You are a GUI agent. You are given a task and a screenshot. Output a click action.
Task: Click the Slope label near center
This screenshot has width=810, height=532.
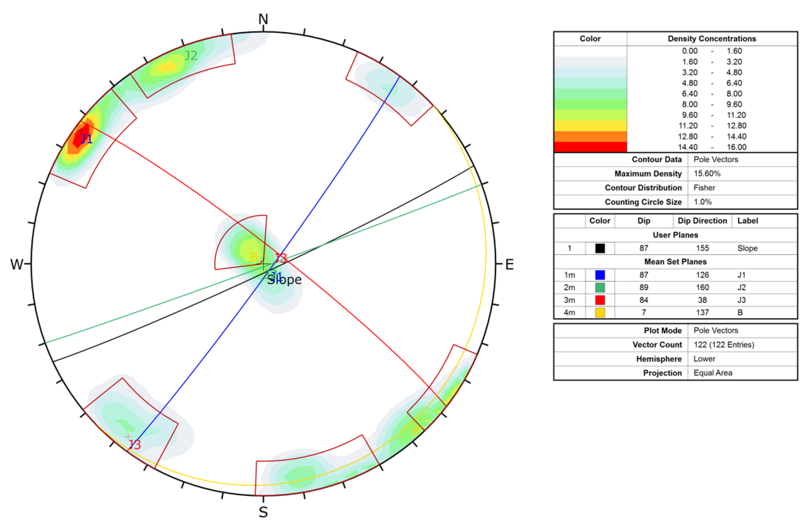(284, 280)
